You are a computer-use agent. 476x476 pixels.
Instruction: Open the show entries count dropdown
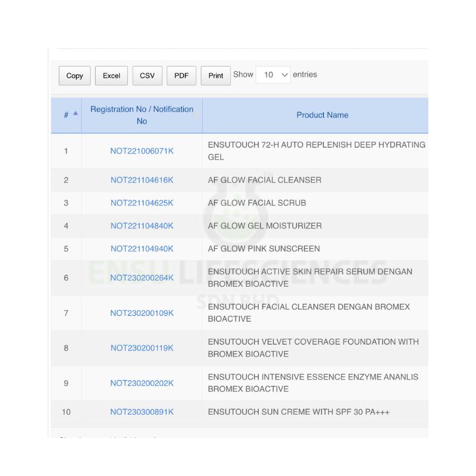click(x=273, y=75)
